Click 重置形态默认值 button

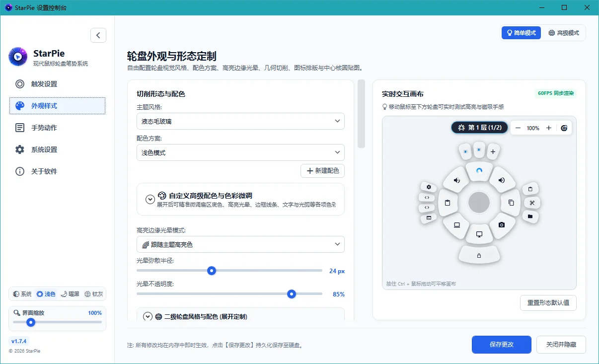click(x=548, y=303)
